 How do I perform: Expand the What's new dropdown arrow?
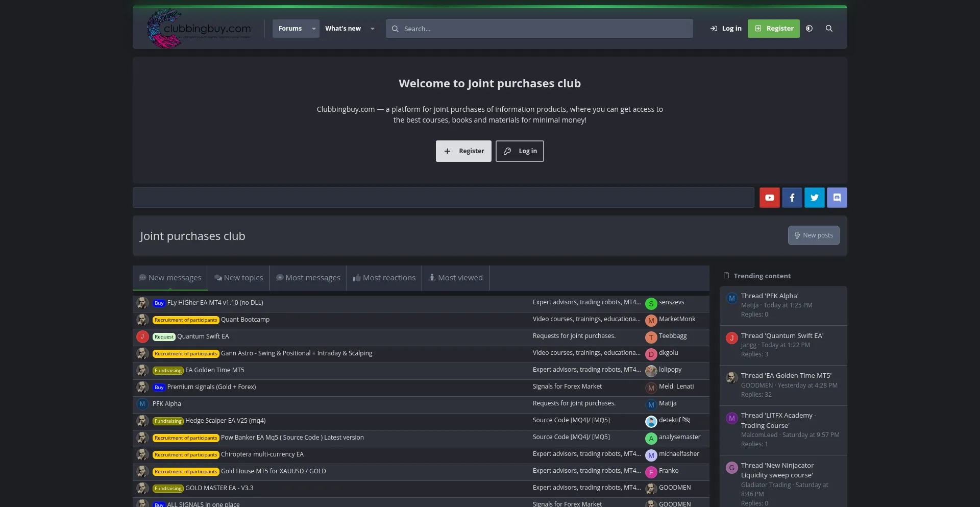[x=372, y=29]
